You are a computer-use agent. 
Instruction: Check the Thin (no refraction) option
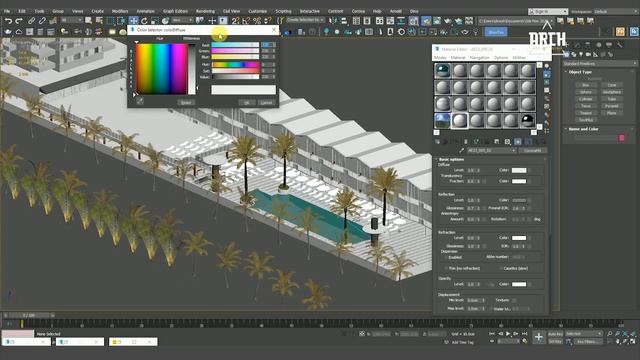(447, 269)
